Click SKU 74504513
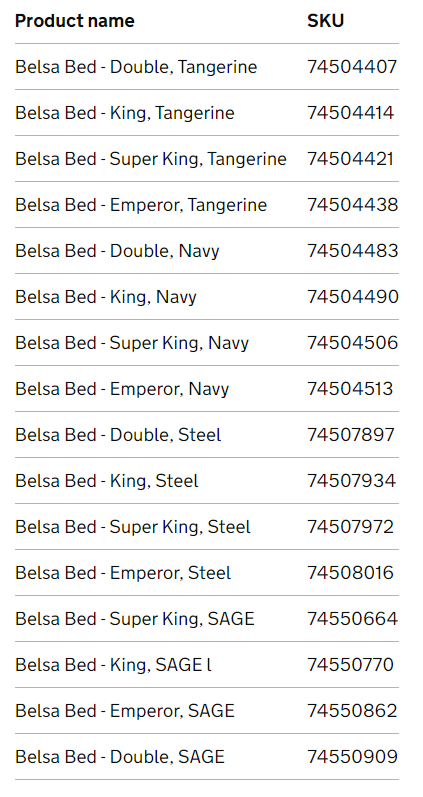423x797 pixels. (x=350, y=389)
